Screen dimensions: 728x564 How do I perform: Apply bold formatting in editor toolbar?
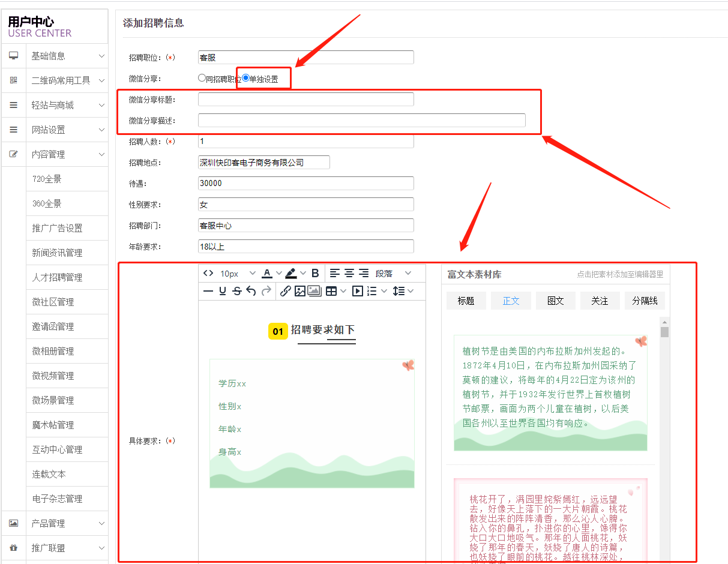[314, 273]
